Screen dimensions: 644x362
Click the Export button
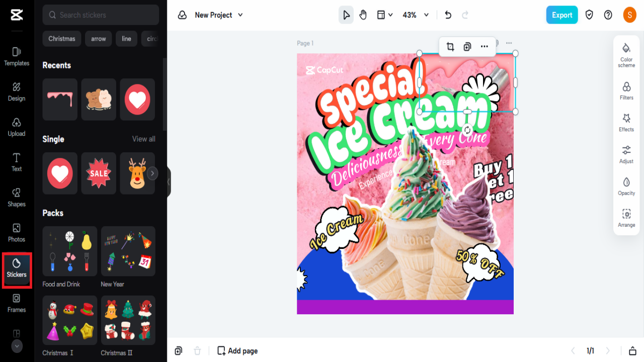tap(562, 15)
